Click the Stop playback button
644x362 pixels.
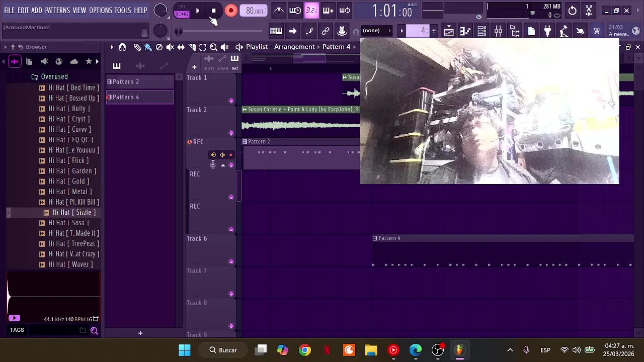tap(213, 11)
